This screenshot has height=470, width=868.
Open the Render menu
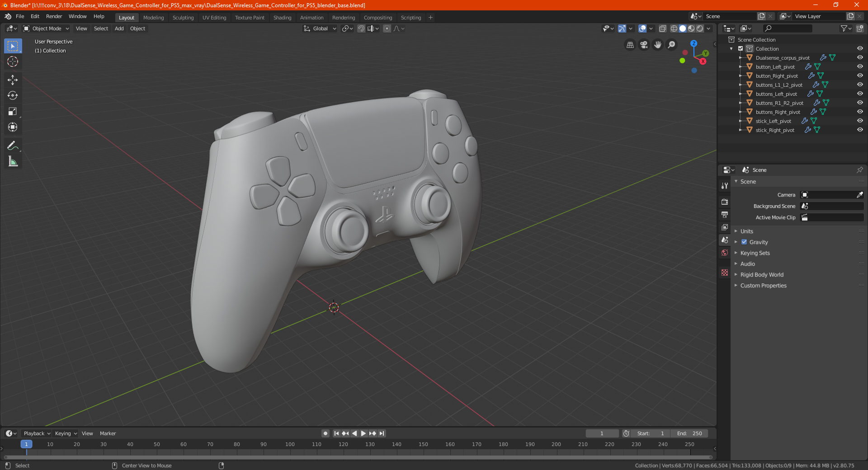click(54, 16)
